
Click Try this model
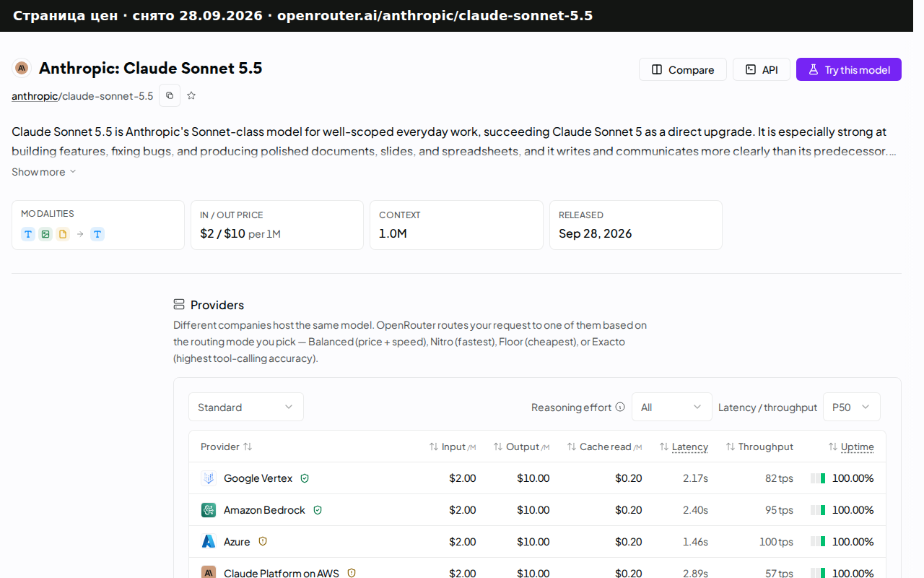pyautogui.click(x=849, y=69)
